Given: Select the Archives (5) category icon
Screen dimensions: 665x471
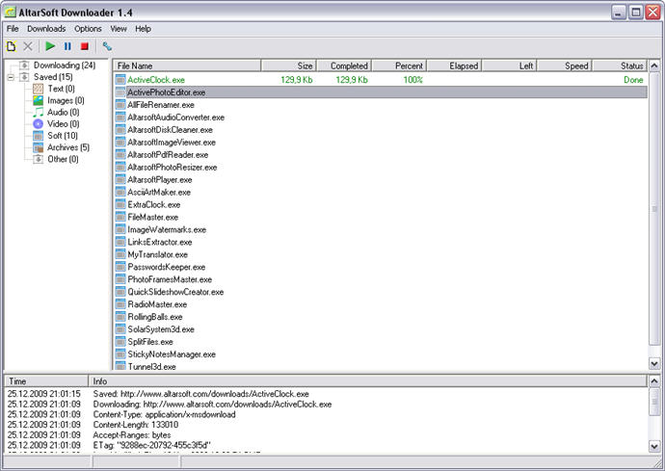Looking at the screenshot, I should (x=38, y=148).
